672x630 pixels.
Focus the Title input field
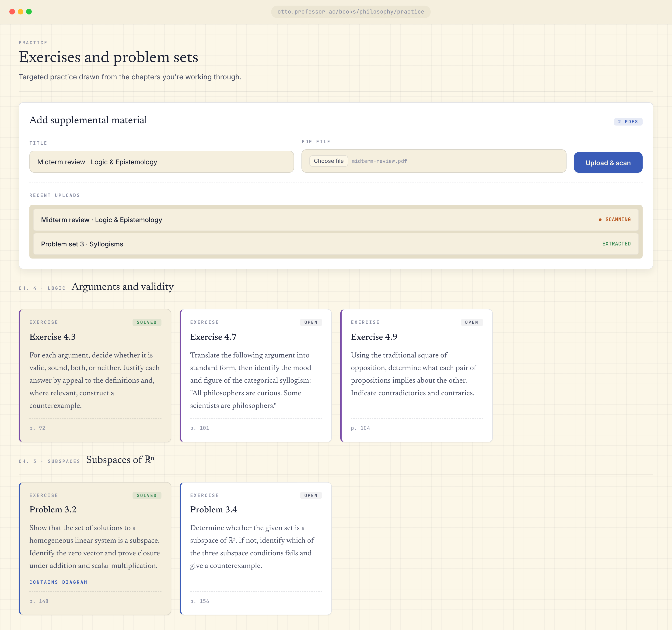coord(161,162)
